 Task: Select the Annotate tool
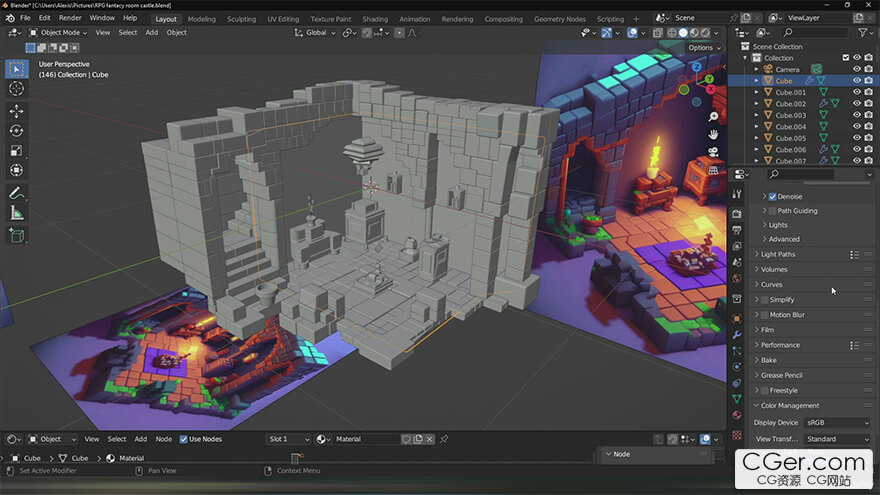[16, 194]
